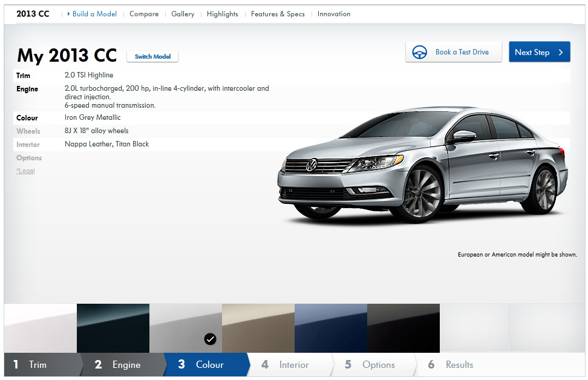Open the Innovation section
The image size is (588, 380).
334,14
